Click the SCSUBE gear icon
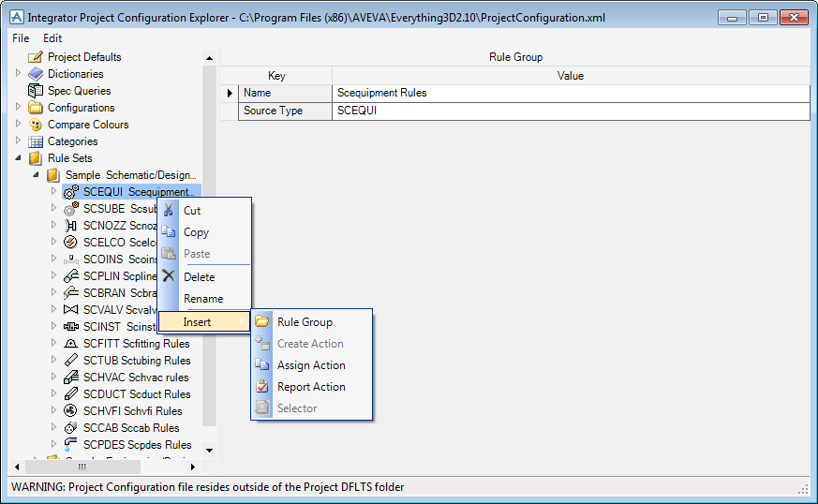Screen dimensions: 818x504 (71, 209)
